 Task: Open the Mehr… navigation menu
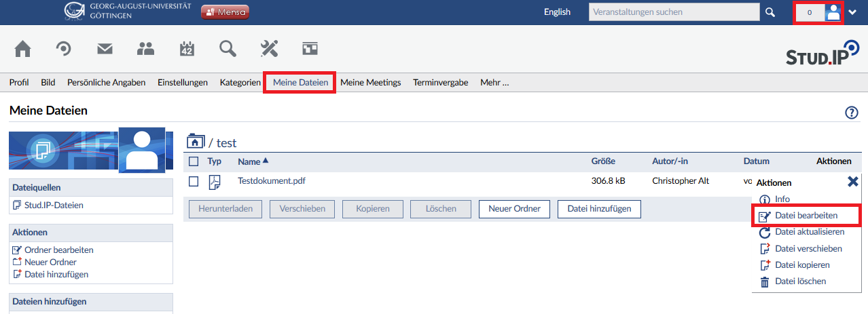pos(494,83)
